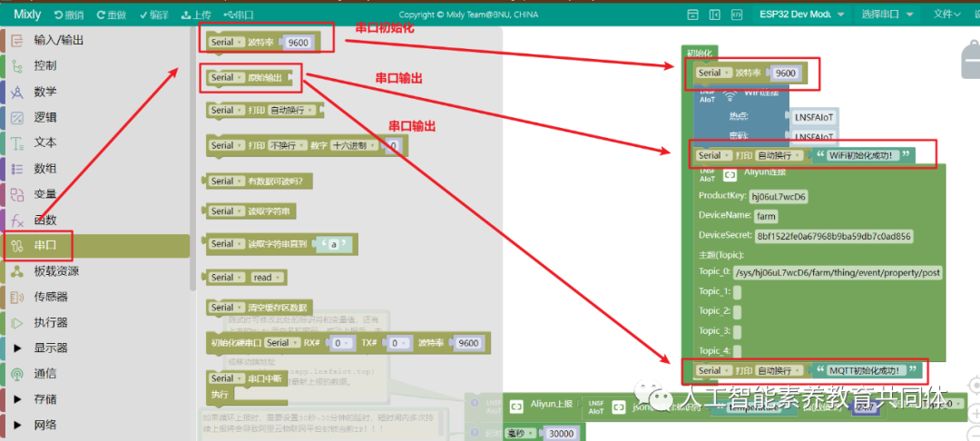Edit the Topic_0 path field
This screenshot has height=441, width=980.
pos(838,273)
